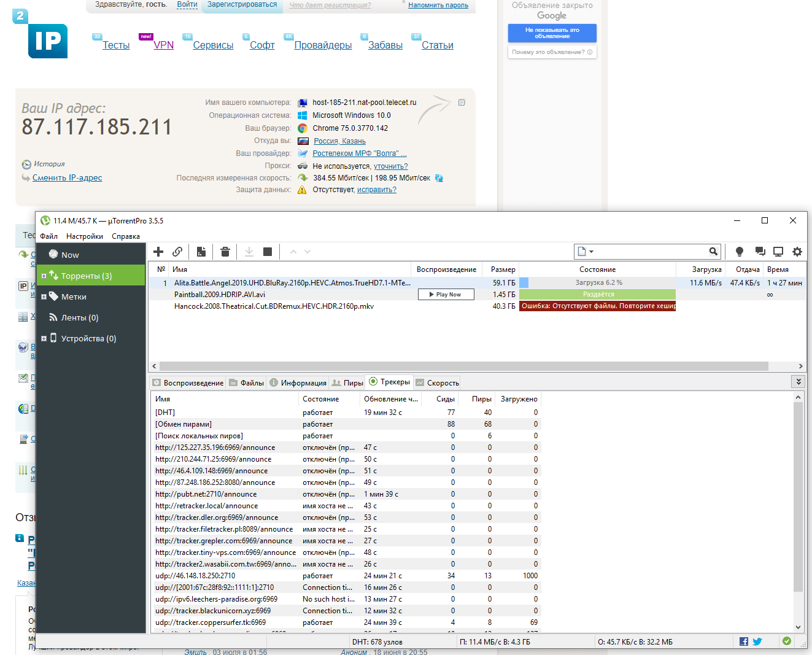Image resolution: width=812 pixels, height=655 pixels.
Task: Click the Start torrent download arrow icon
Action: coord(249,252)
